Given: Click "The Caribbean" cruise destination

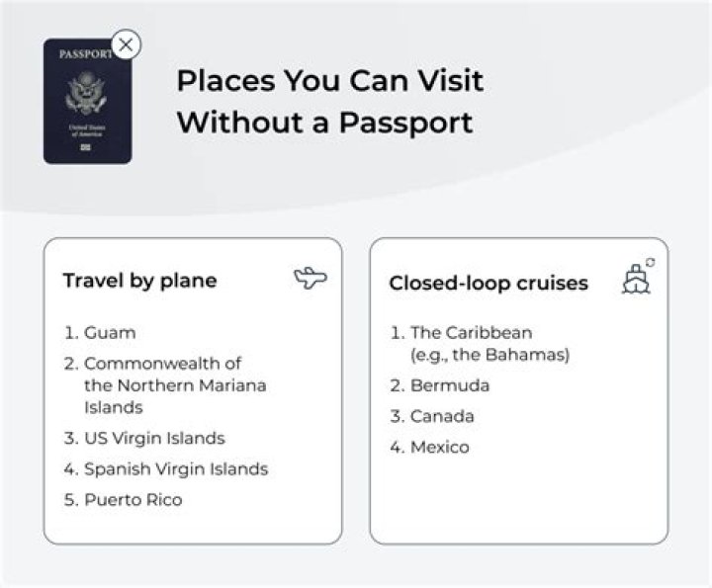Looking at the screenshot, I should (473, 333).
